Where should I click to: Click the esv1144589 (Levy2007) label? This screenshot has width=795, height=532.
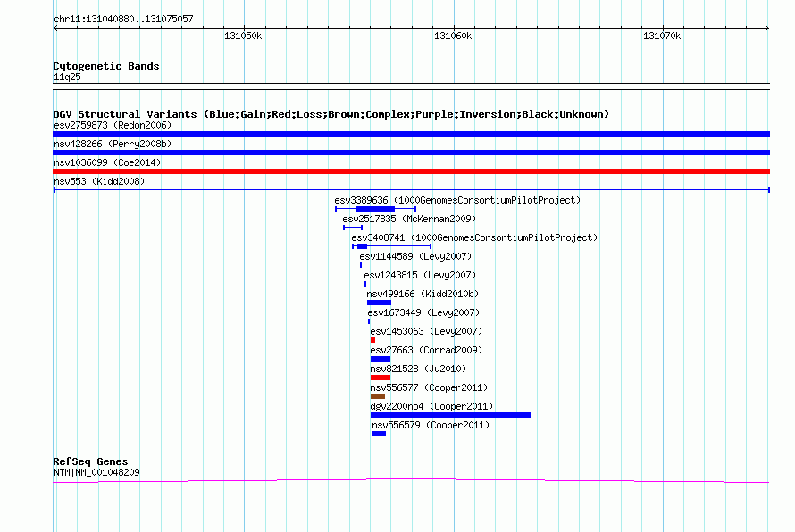[x=415, y=256]
